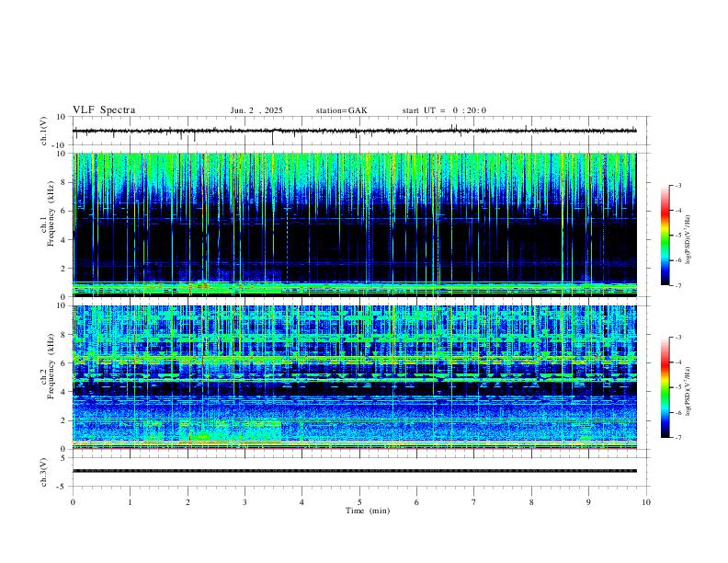Viewport: 728px width, 563px height.
Task: Click the ch.1 log(PSD) colorbar label
Action: click(688, 239)
